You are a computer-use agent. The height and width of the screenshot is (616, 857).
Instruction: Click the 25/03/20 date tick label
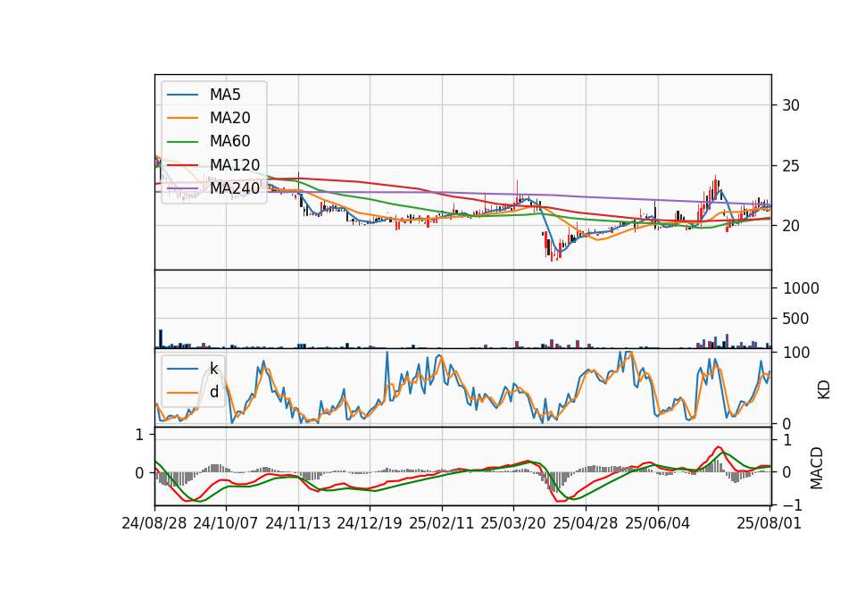[x=513, y=523]
